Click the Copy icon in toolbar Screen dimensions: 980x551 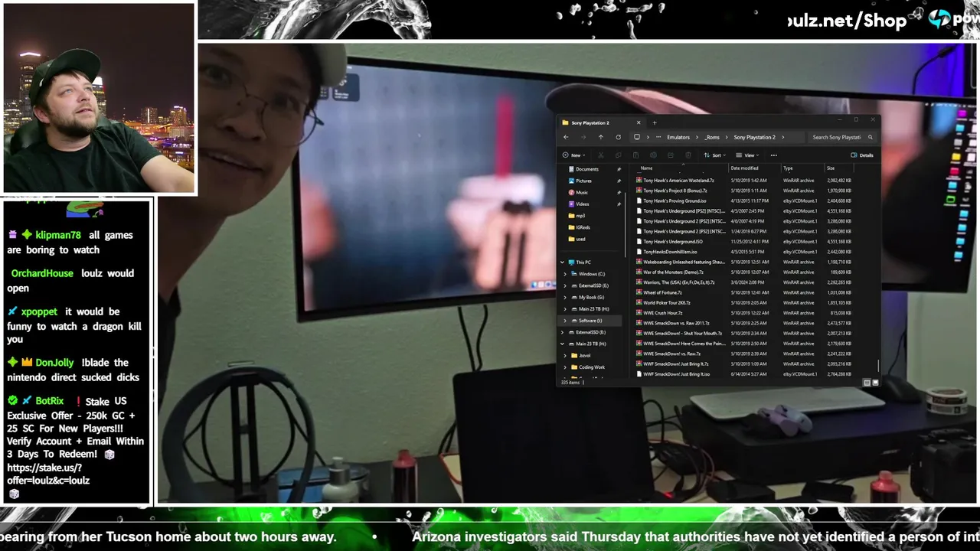point(619,155)
